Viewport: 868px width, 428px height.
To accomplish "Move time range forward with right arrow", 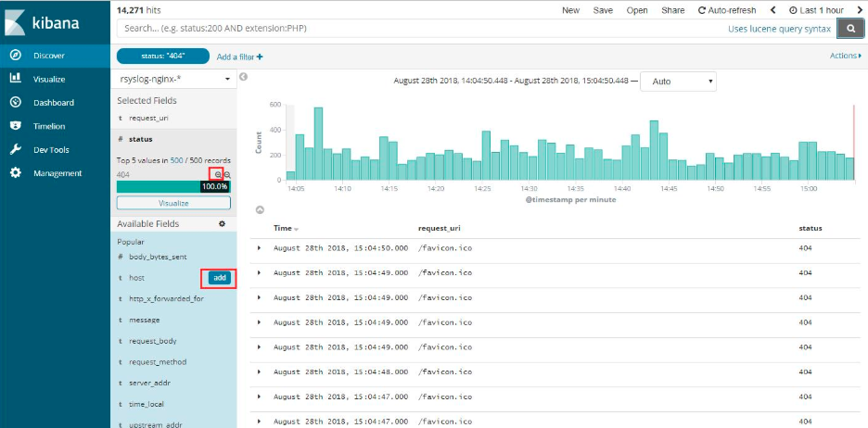I will tap(860, 10).
